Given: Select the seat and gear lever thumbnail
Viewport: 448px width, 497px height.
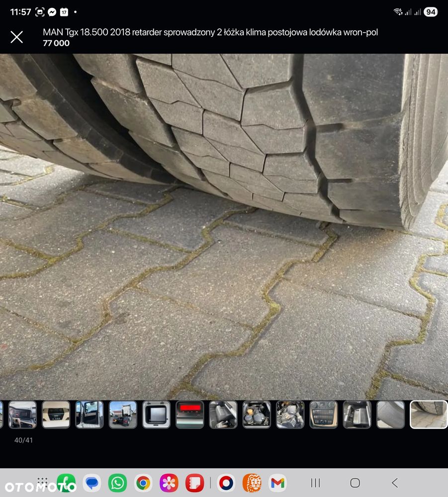Looking at the screenshot, I should click(223, 414).
